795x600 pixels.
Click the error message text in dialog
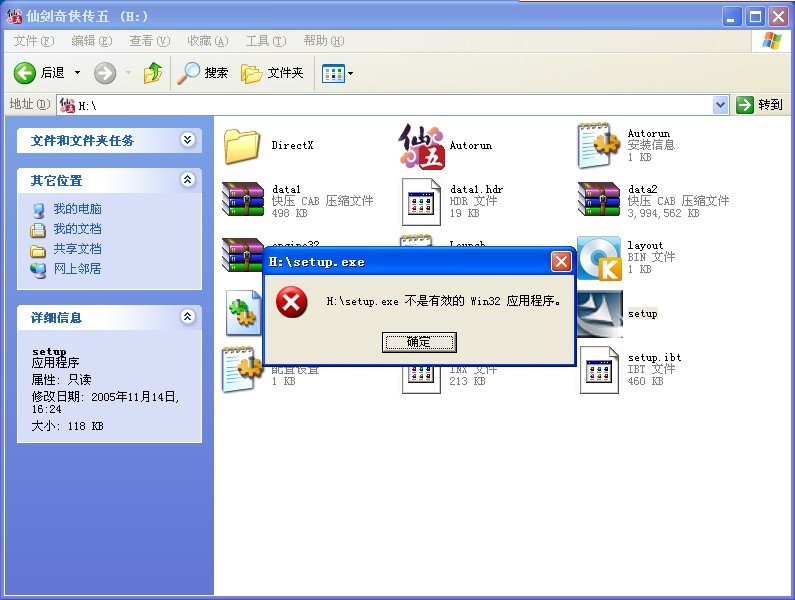(x=444, y=301)
